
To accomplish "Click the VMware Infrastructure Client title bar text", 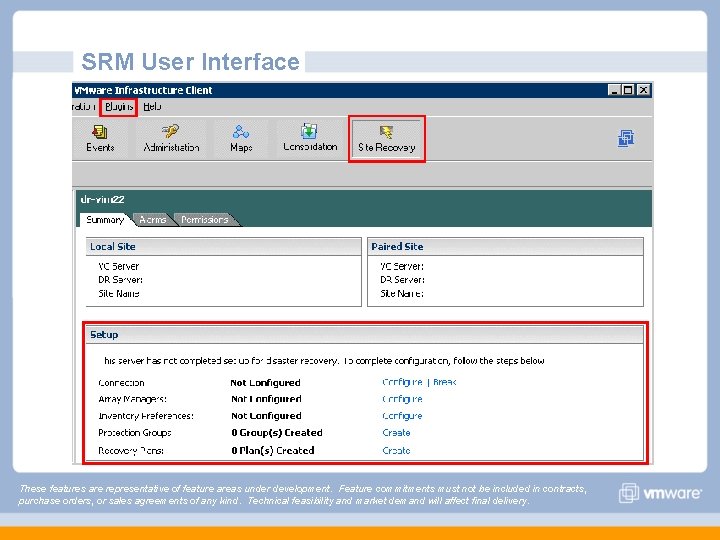I will tap(143, 90).
